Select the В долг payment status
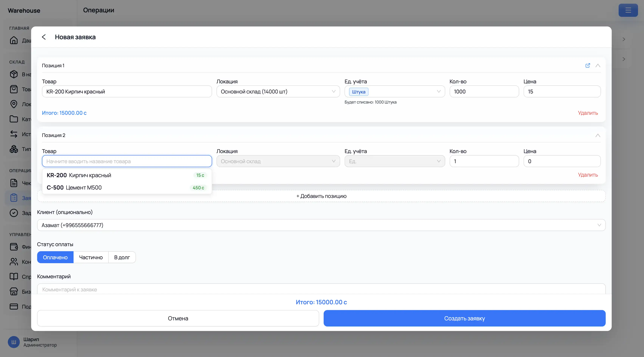The height and width of the screenshot is (357, 644). (122, 257)
